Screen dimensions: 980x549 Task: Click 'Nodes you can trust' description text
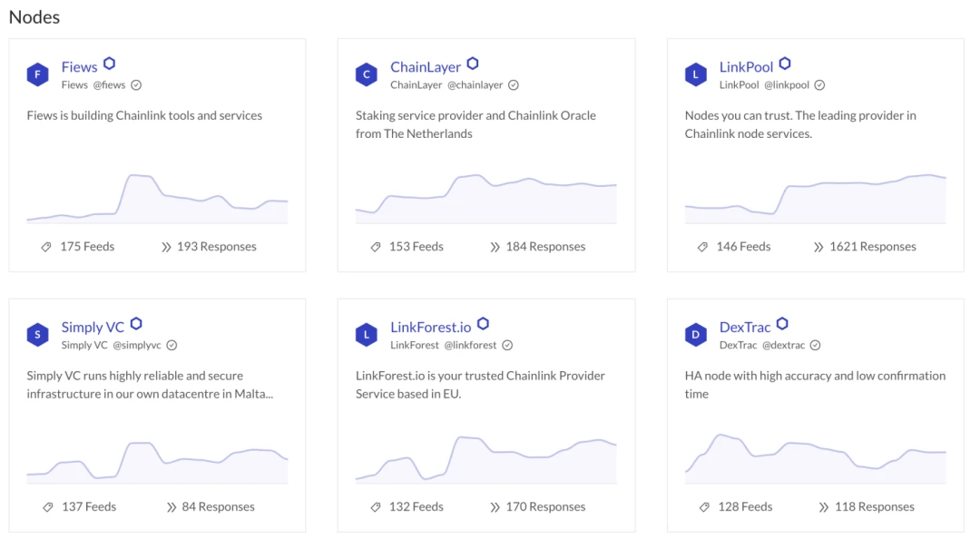coord(800,124)
